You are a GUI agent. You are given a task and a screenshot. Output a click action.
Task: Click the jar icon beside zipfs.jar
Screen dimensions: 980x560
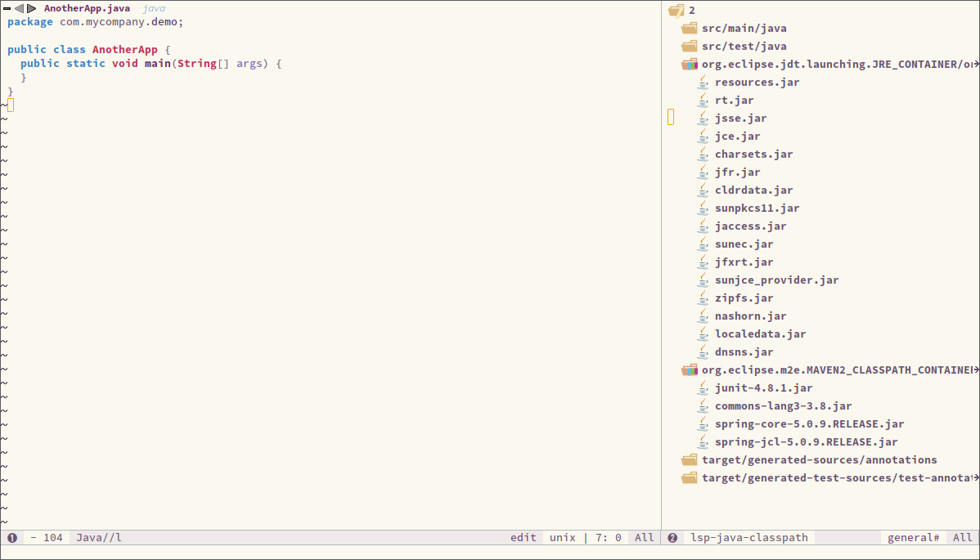(x=704, y=298)
